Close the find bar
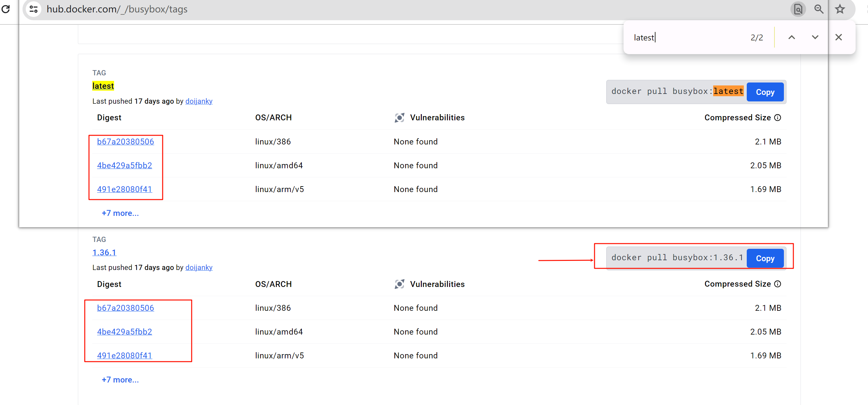868x405 pixels. click(x=838, y=37)
